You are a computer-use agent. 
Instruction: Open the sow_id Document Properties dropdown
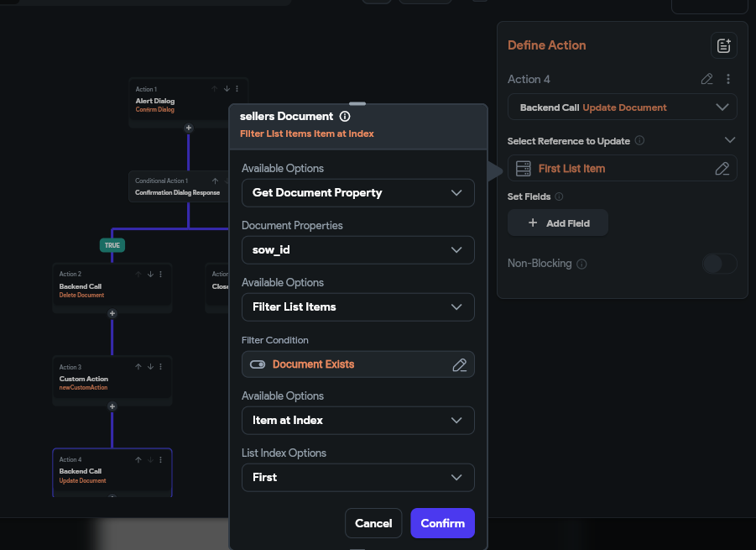(358, 250)
